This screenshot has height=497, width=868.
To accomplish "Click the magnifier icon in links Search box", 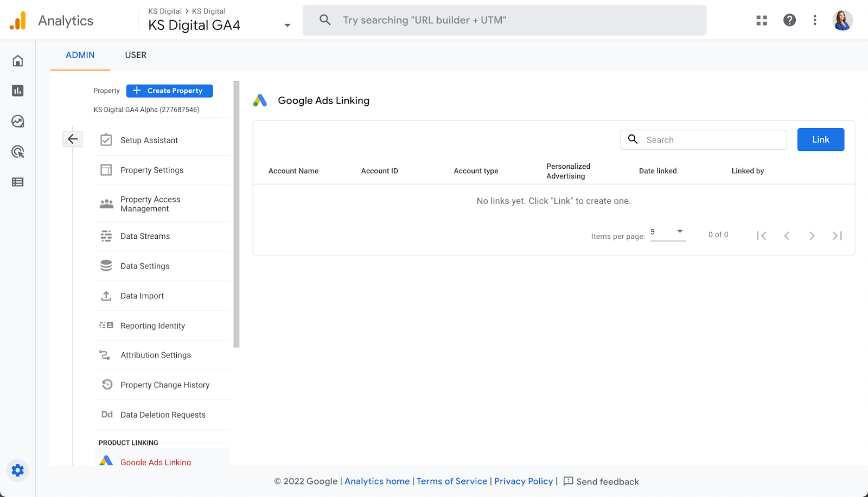I will tap(633, 139).
